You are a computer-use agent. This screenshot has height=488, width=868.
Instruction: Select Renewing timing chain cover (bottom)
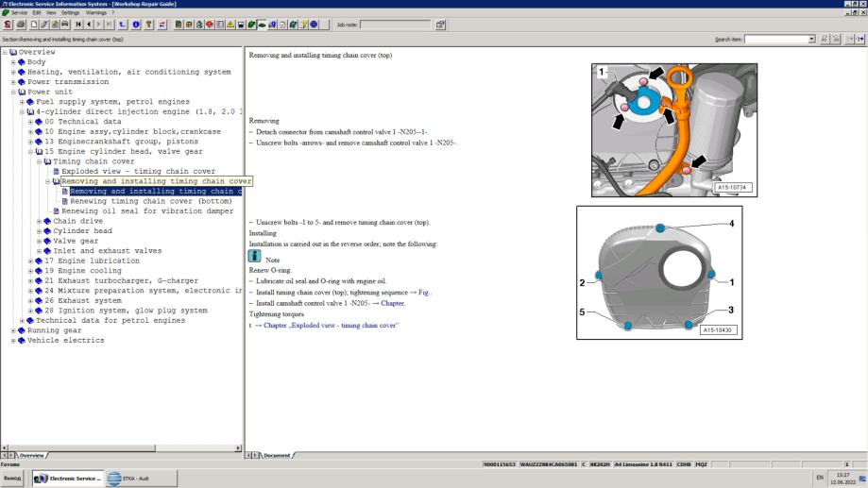pyautogui.click(x=151, y=201)
